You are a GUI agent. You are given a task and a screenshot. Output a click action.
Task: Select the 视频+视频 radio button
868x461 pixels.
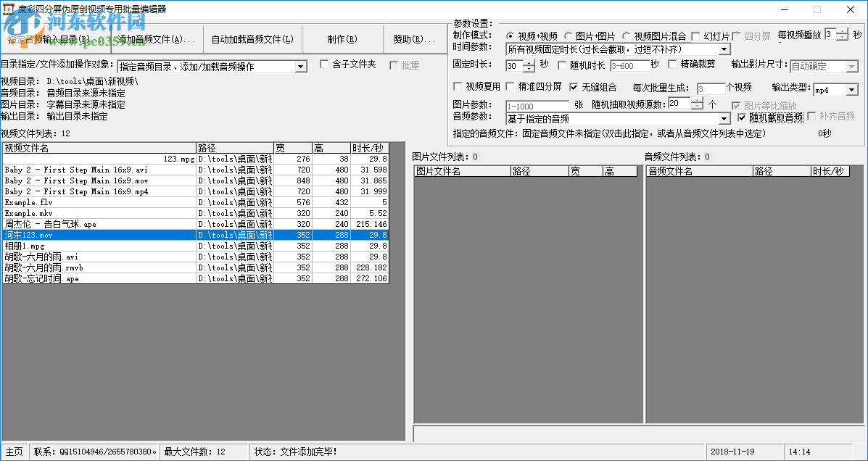(x=510, y=36)
